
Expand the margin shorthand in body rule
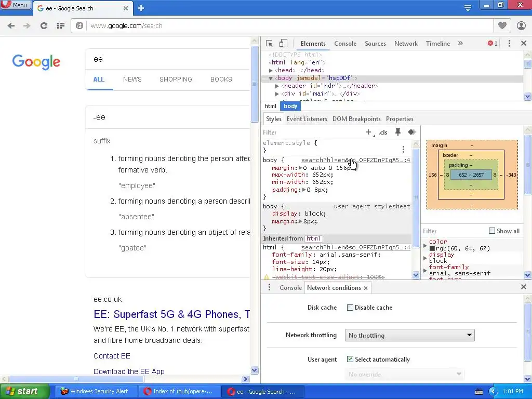[300, 168]
